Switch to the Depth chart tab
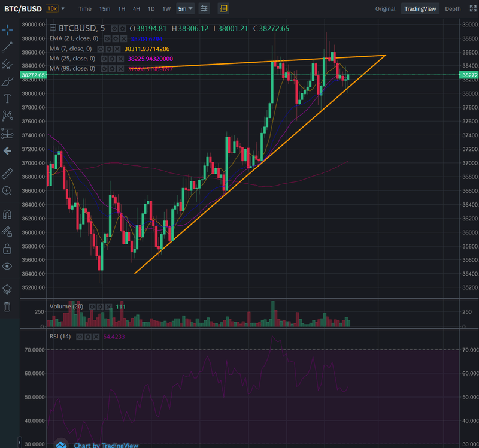479x448 pixels. coord(453,9)
